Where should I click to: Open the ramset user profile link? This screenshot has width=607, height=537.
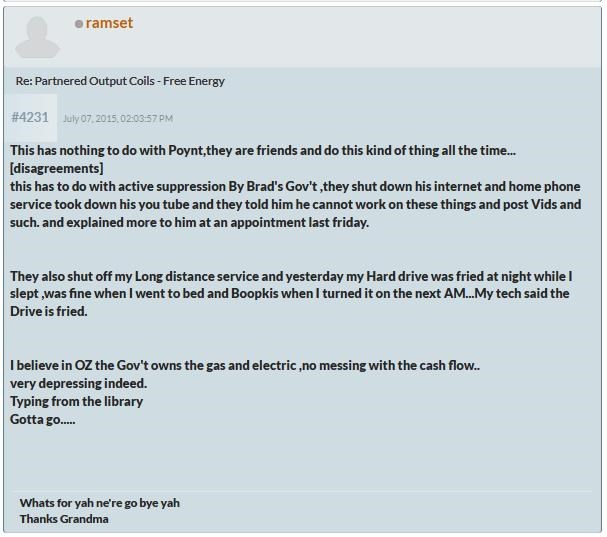coord(109,23)
